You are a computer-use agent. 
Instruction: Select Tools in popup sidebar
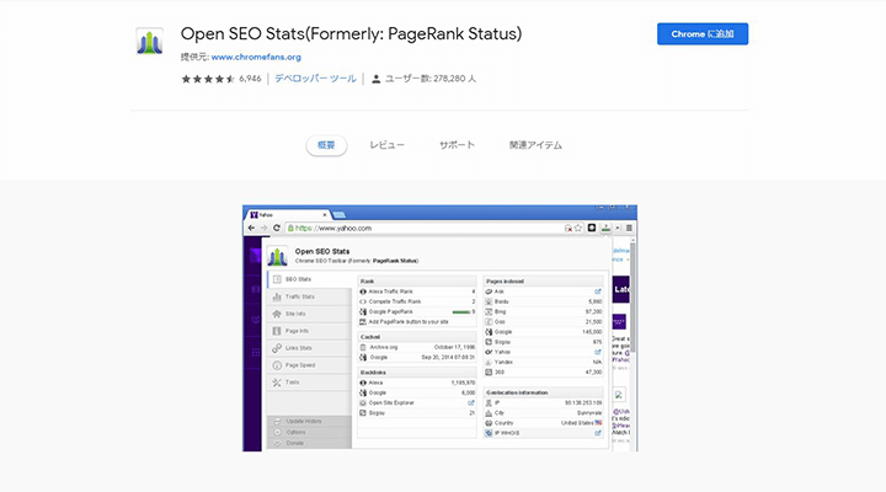pos(309,382)
